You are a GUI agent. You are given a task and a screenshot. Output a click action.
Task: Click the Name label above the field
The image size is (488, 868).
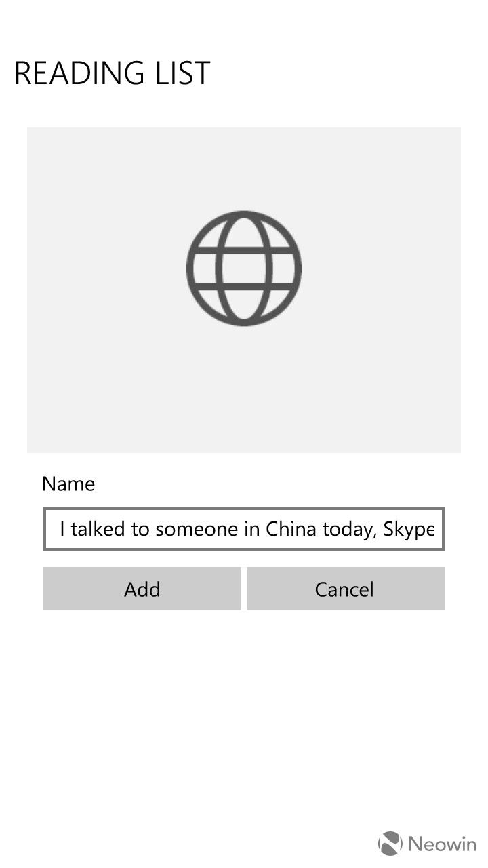pos(68,484)
